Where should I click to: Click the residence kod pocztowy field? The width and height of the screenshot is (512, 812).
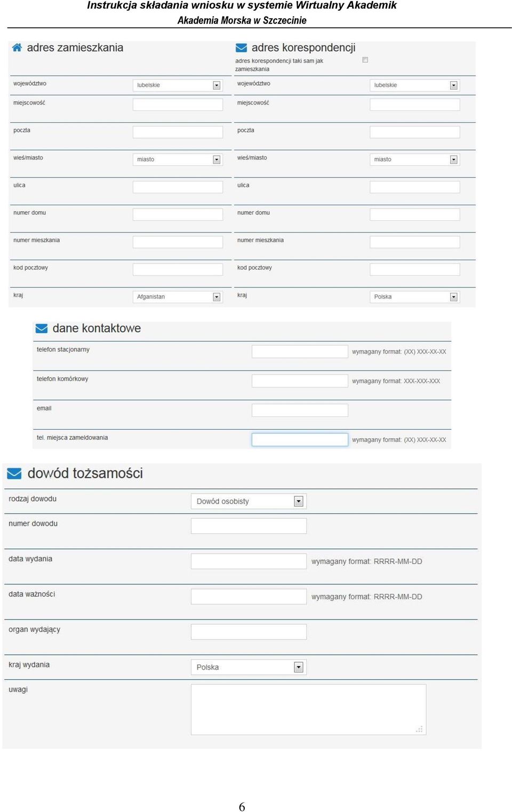tap(178, 269)
